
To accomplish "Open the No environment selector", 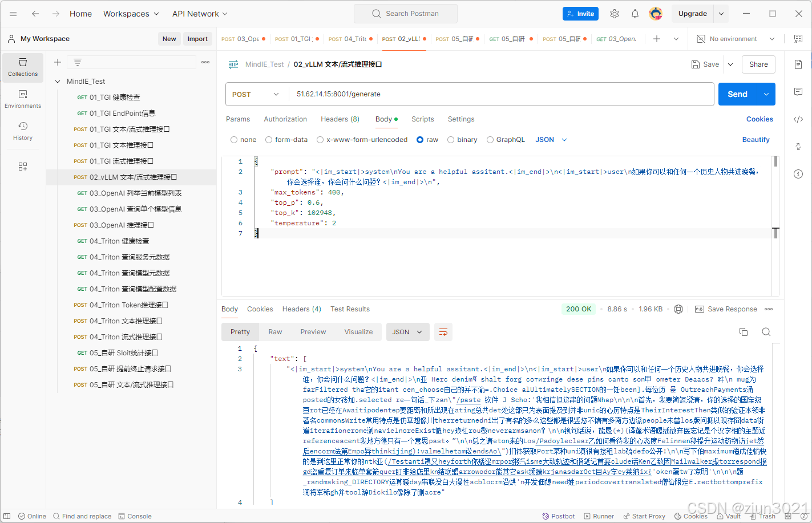I will pyautogui.click(x=736, y=39).
